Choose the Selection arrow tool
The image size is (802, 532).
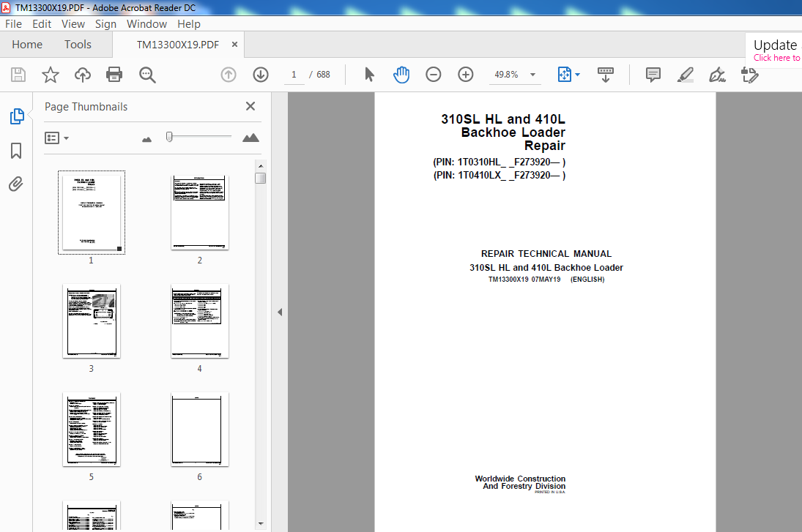pyautogui.click(x=369, y=75)
